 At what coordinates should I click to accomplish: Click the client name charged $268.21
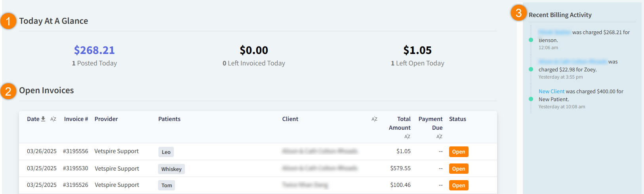pyautogui.click(x=554, y=32)
